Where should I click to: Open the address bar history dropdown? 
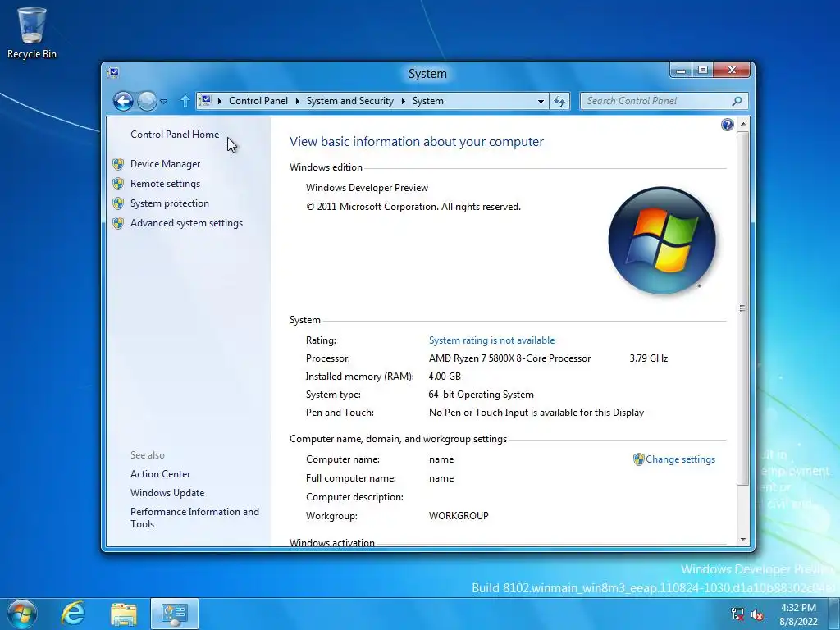coord(541,101)
